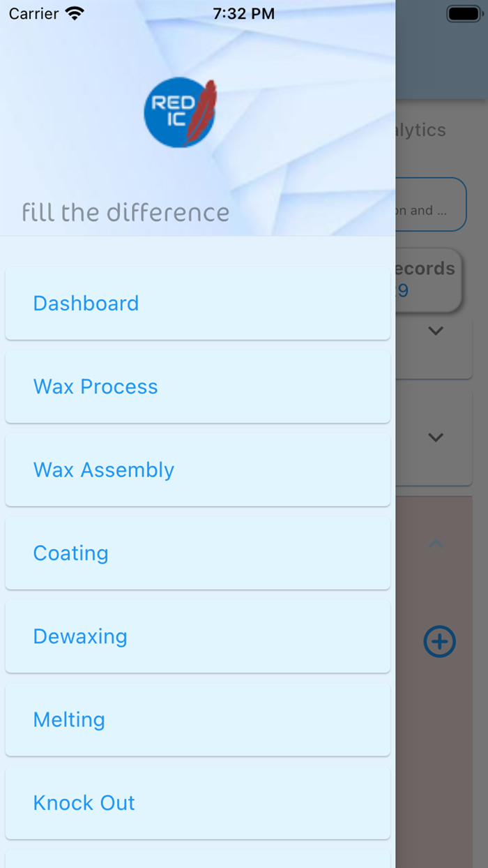Open the Coating section
The height and width of the screenshot is (868, 488).
coord(197,553)
